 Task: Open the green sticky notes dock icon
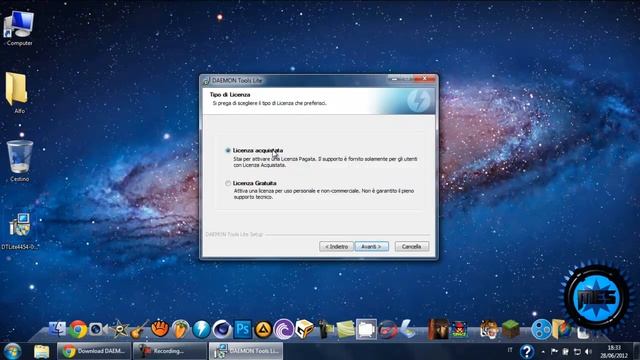(x=346, y=329)
